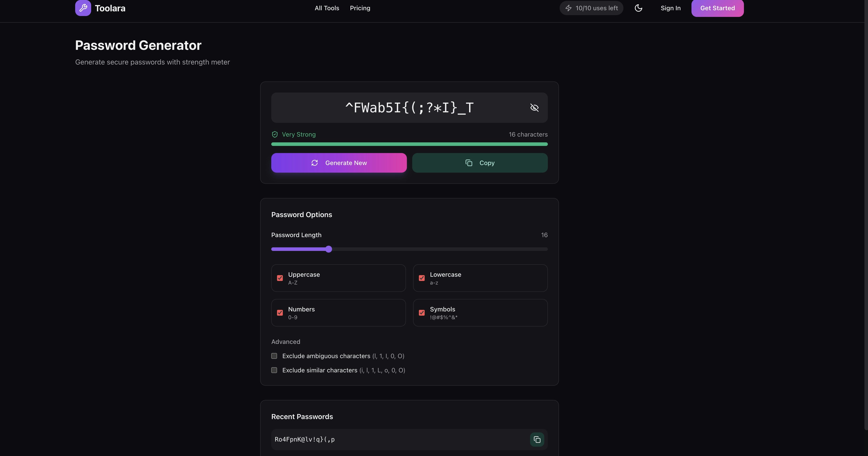Click the Sign In link
The width and height of the screenshot is (868, 456).
point(670,8)
